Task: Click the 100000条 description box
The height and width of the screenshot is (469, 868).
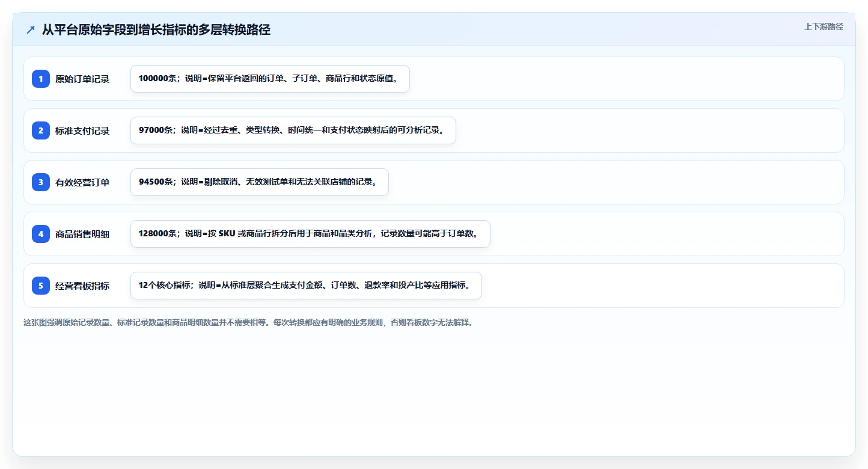Action: pos(270,79)
